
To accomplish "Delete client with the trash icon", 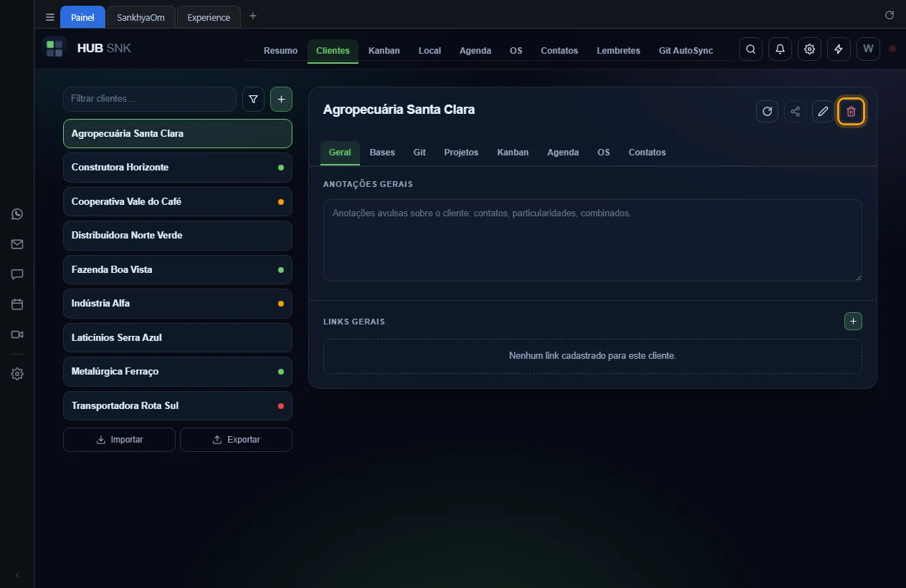I will coord(851,112).
